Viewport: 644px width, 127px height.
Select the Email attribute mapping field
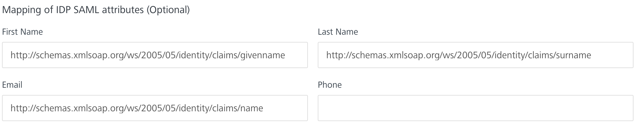155,108
